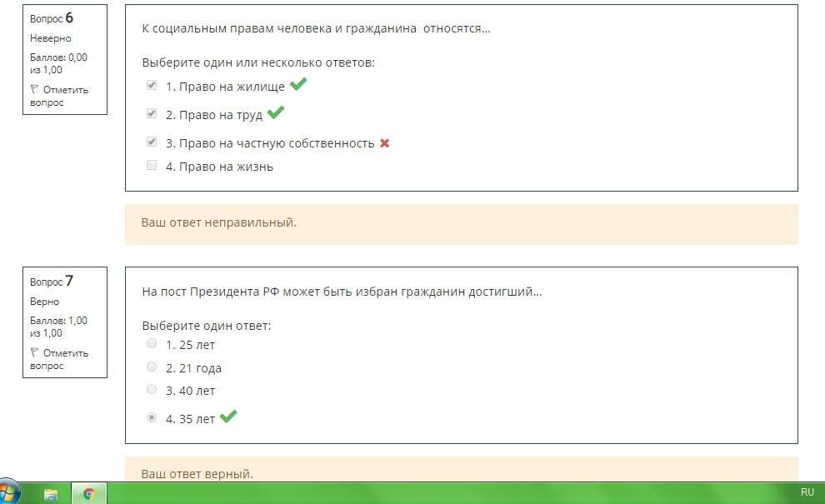This screenshot has height=504, width=825.
Task: Click the answer label 1. 25 лет
Action: [x=191, y=345]
